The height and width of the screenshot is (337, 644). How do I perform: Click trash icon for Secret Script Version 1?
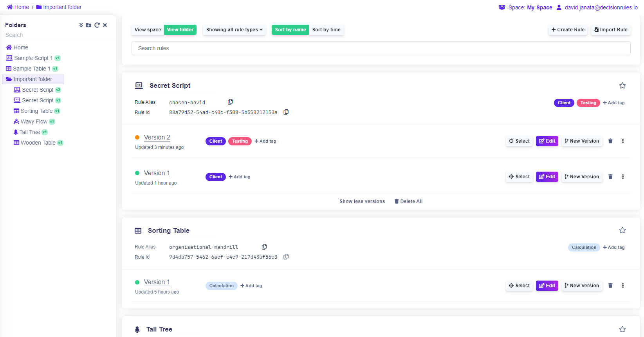tap(610, 177)
